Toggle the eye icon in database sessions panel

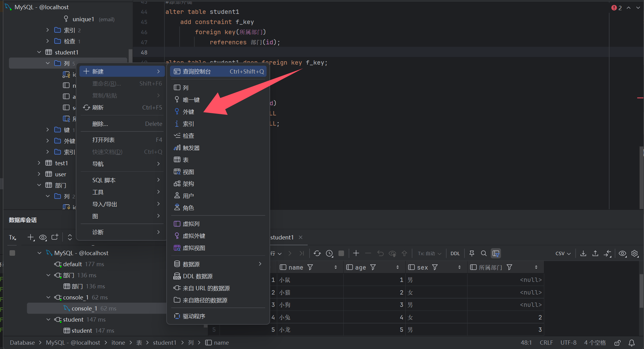[43, 237]
